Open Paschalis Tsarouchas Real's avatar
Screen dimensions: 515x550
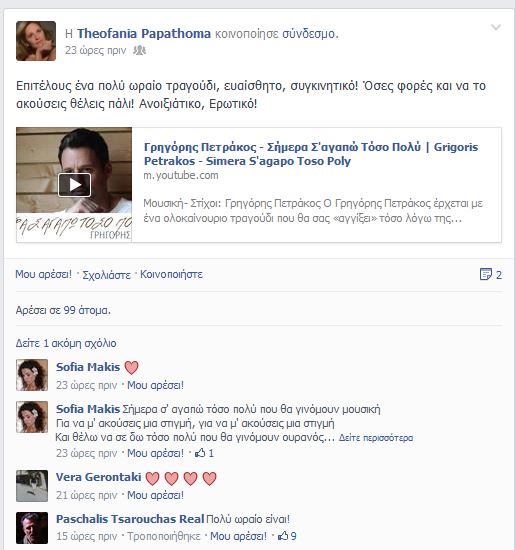(x=32, y=528)
